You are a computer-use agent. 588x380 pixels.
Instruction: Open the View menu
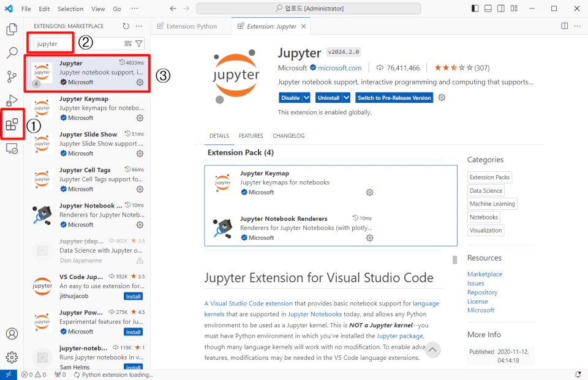pos(98,9)
